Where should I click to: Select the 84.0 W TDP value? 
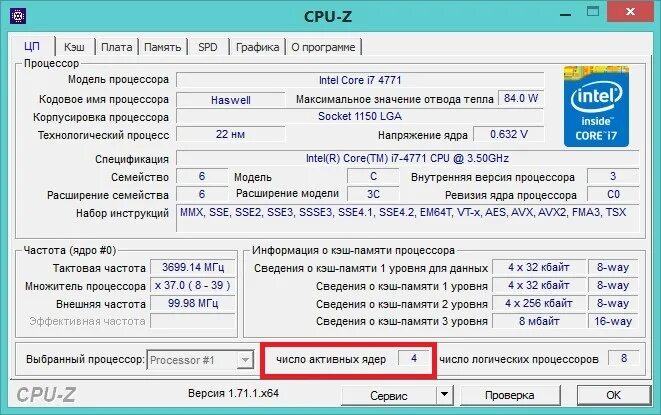pyautogui.click(x=521, y=98)
